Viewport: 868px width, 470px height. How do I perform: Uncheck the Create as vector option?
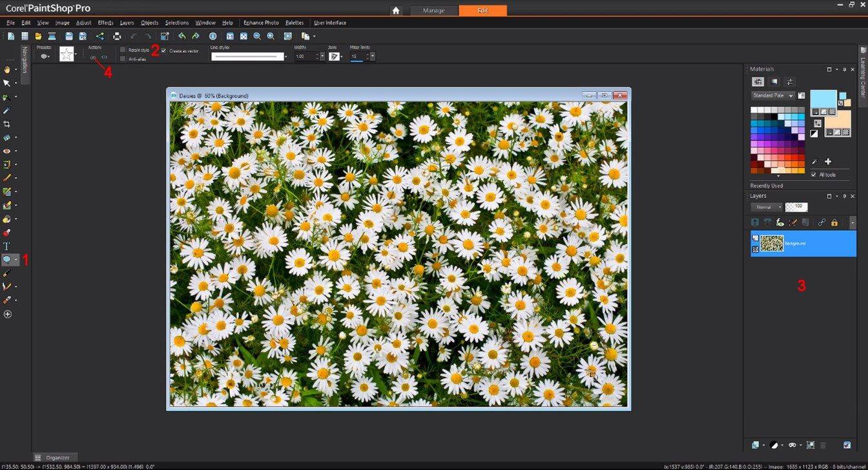pos(163,50)
